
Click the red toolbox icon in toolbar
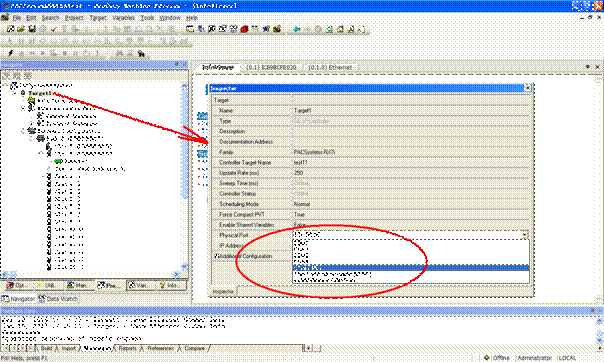tap(244, 29)
